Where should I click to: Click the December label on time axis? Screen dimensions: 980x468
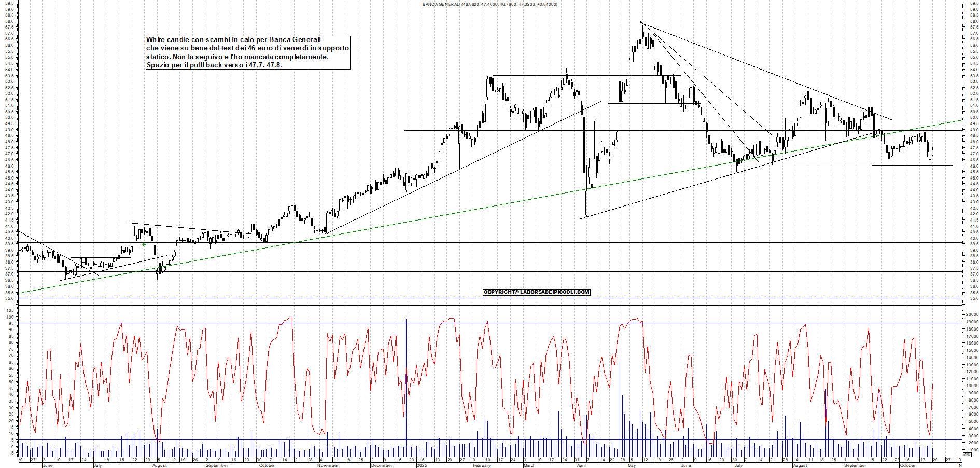(382, 465)
